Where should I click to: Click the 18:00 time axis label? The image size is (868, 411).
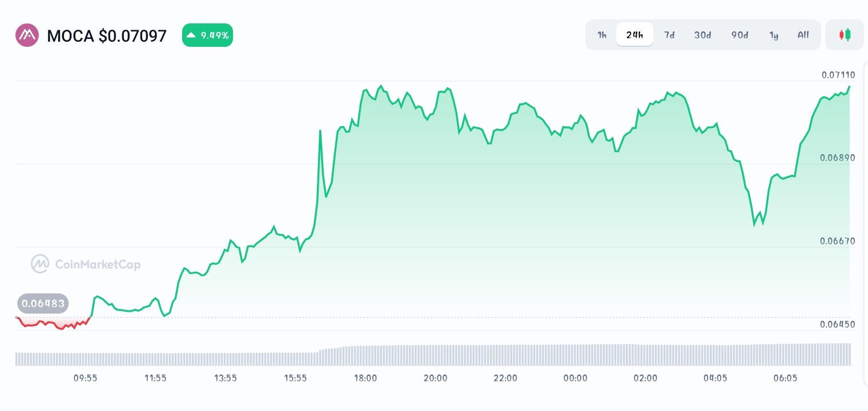click(x=365, y=378)
